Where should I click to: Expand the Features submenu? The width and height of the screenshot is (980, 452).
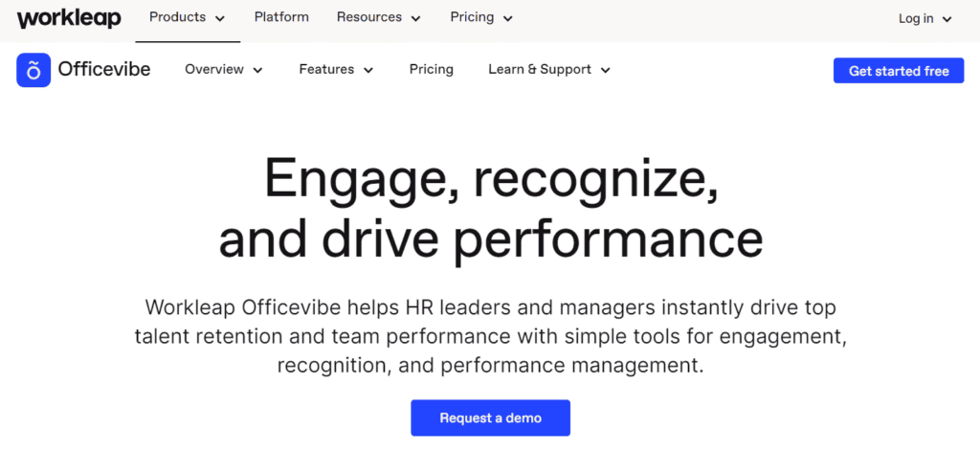[336, 69]
